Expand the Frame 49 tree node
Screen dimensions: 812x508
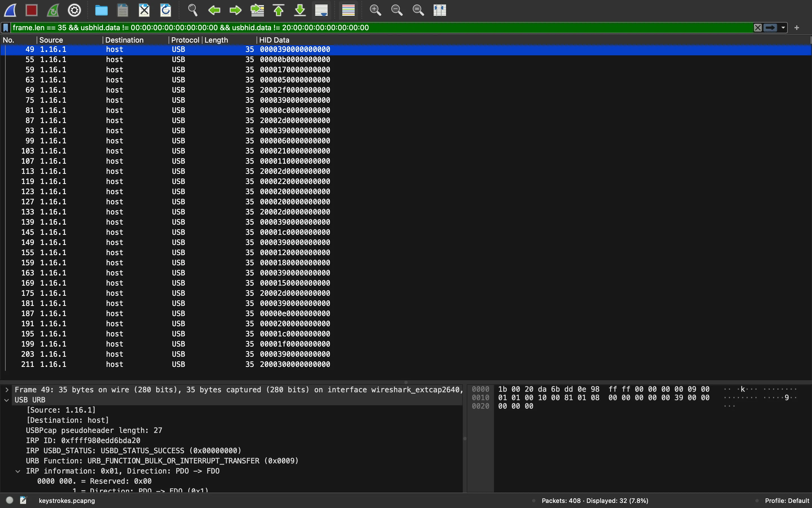pos(7,390)
